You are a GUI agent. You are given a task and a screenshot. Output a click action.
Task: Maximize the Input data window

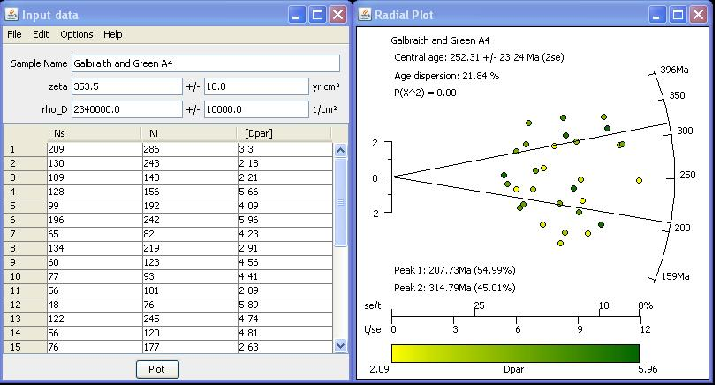pos(317,15)
